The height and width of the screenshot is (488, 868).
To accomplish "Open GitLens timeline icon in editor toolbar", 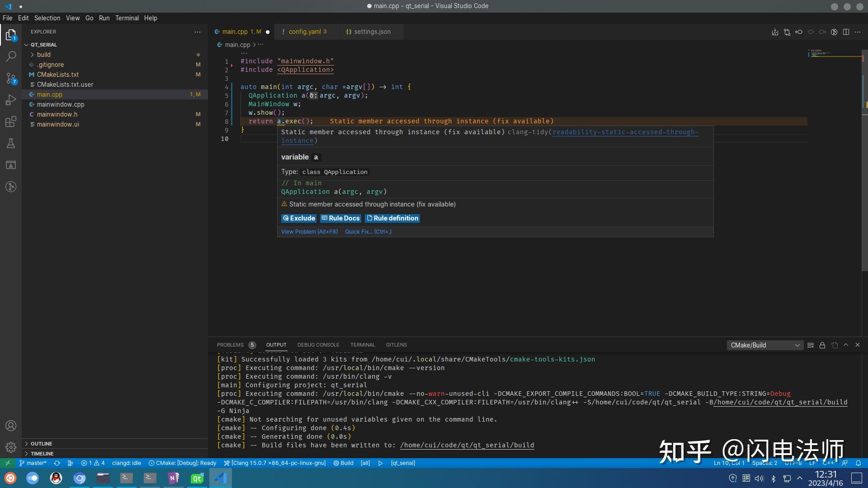I will tap(834, 32).
